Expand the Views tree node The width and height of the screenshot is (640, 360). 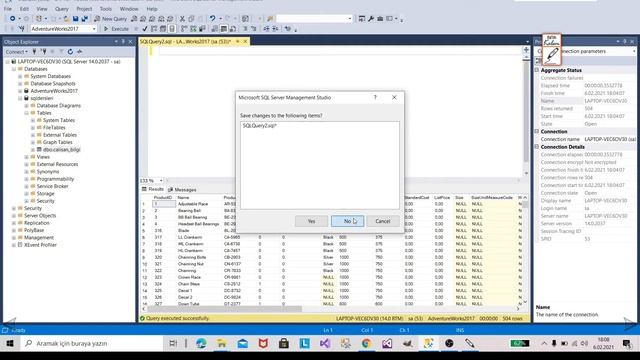tap(27, 157)
